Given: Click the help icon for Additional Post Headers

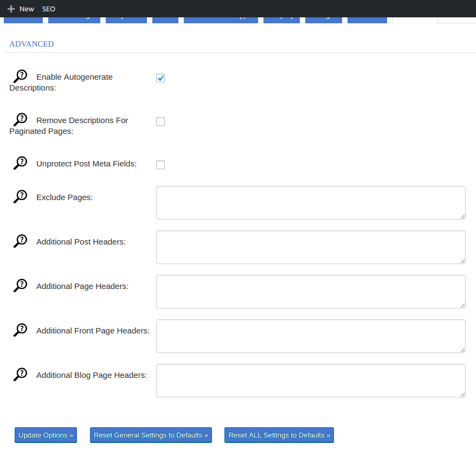Looking at the screenshot, I should pos(20,240).
